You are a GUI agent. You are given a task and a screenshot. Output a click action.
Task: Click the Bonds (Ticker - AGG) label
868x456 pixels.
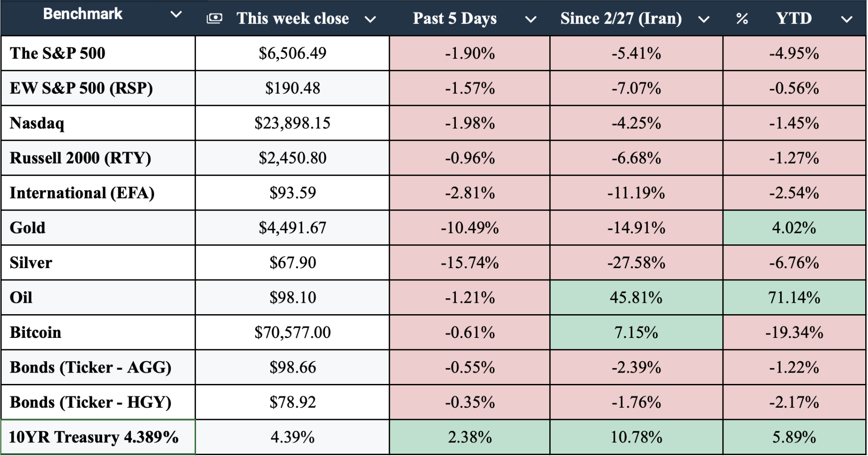coord(90,367)
